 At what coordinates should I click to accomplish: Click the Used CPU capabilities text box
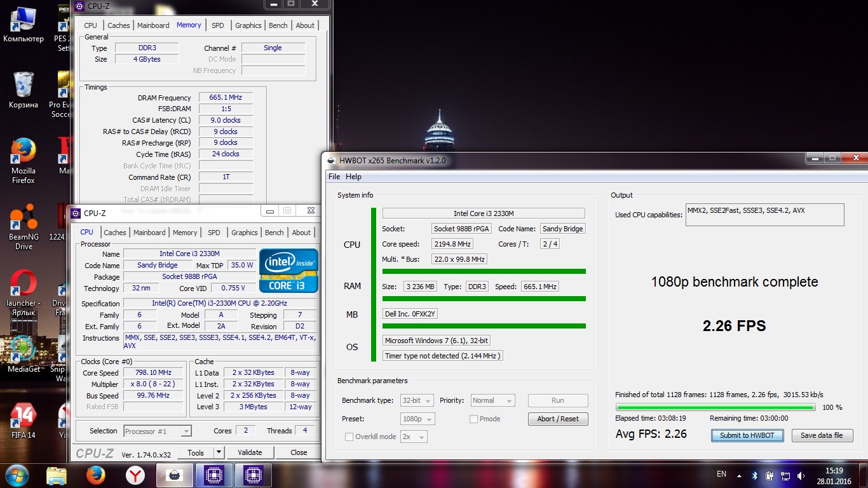pyautogui.click(x=765, y=215)
